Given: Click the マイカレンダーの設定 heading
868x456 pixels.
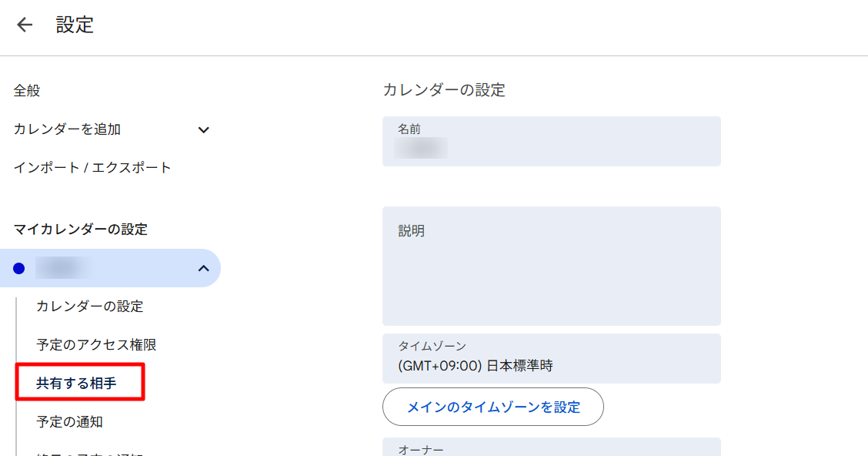Looking at the screenshot, I should pyautogui.click(x=81, y=230).
